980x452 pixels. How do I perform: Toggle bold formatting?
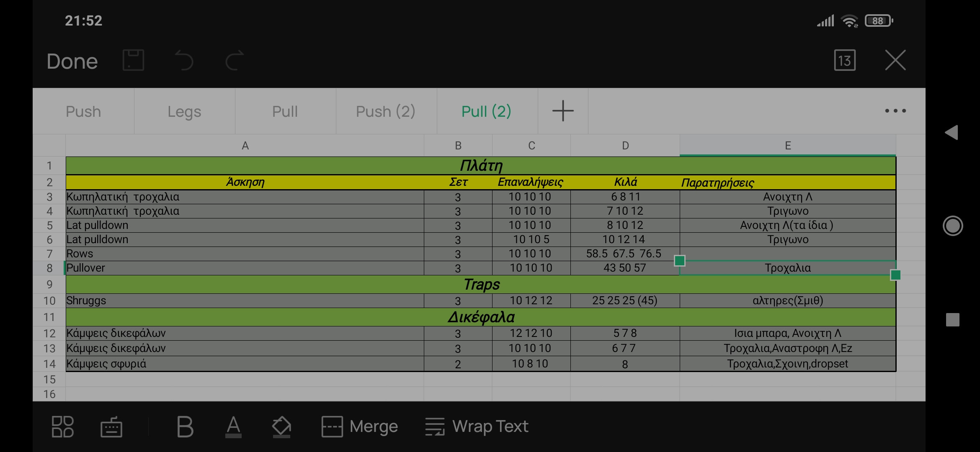click(x=185, y=427)
